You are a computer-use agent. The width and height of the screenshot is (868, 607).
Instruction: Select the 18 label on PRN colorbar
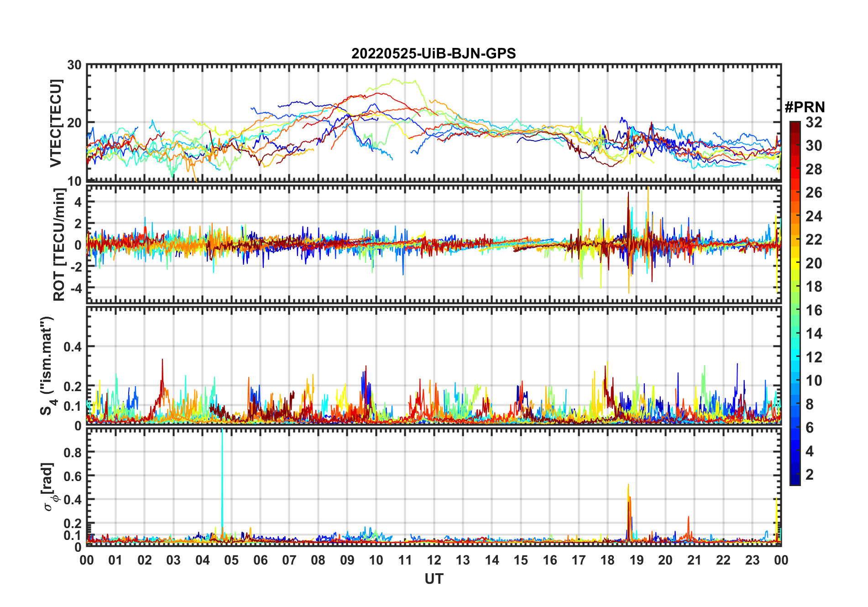click(814, 287)
